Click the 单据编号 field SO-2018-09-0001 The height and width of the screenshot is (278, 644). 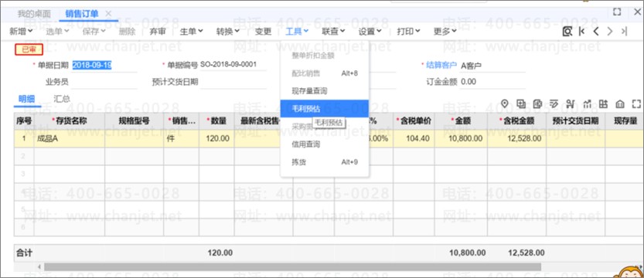[x=233, y=65]
